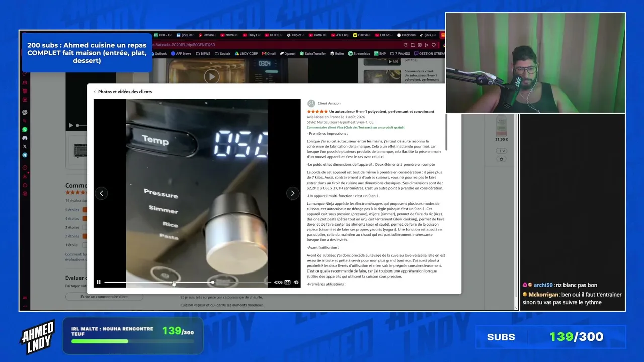Click Écrire un commentaire client button
The image size is (644, 362).
[104, 297]
